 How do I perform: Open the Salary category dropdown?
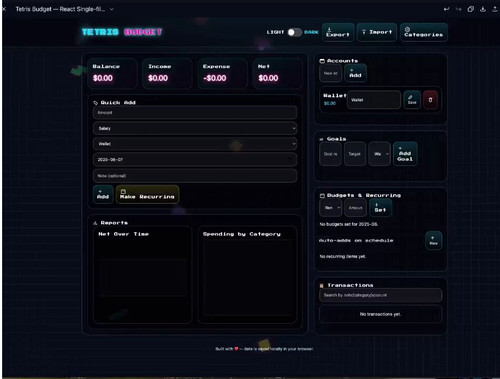(195, 128)
